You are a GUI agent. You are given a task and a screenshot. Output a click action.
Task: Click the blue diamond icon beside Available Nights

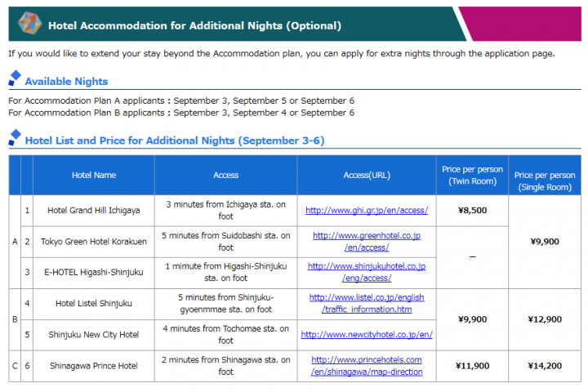coord(15,78)
